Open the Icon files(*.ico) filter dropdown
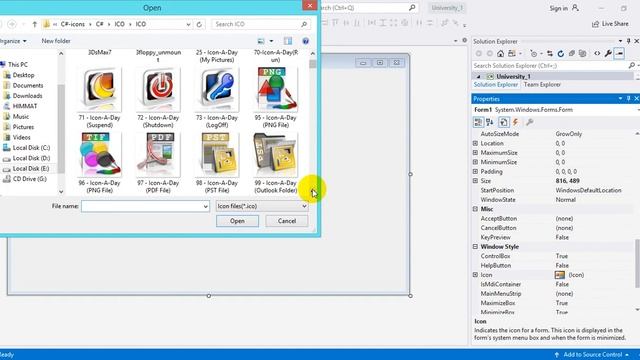Image resolution: width=640 pixels, height=360 pixels. pos(262,207)
